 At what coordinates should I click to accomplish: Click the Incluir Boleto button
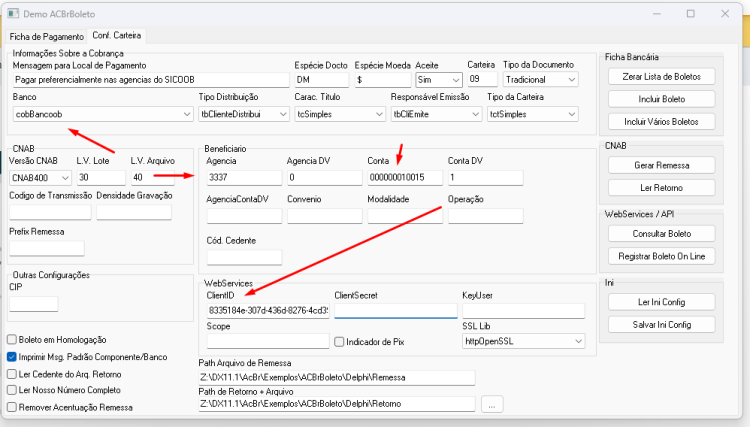tap(662, 99)
